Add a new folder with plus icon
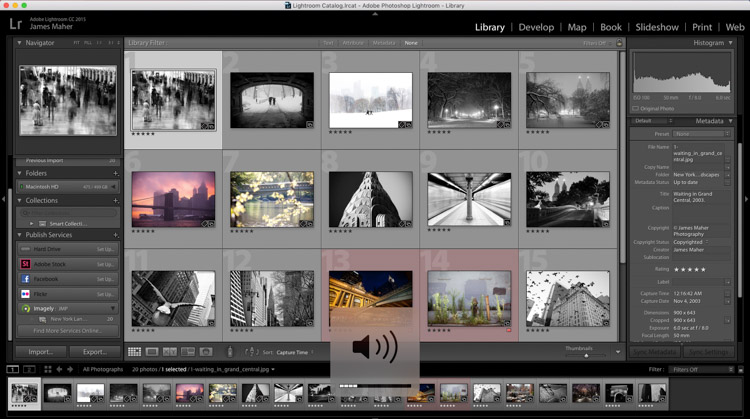This screenshot has height=419, width=750. (116, 173)
